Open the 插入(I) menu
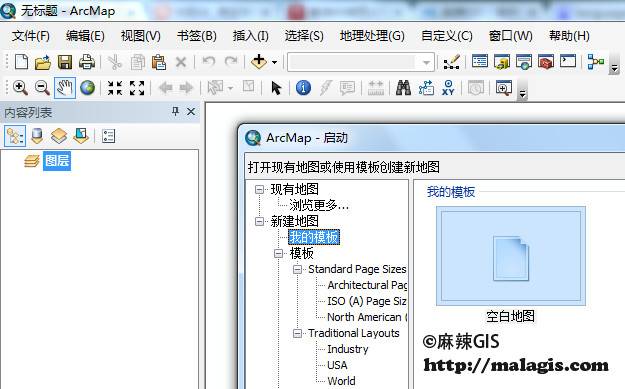 251,36
